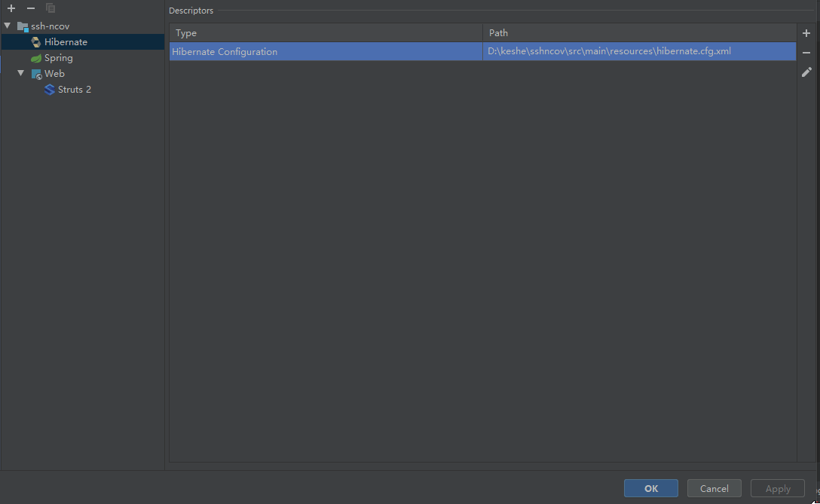The height and width of the screenshot is (504, 820).
Task: Add a new facet with the plus icon above the ssh-ncov tree
Action: coord(11,8)
